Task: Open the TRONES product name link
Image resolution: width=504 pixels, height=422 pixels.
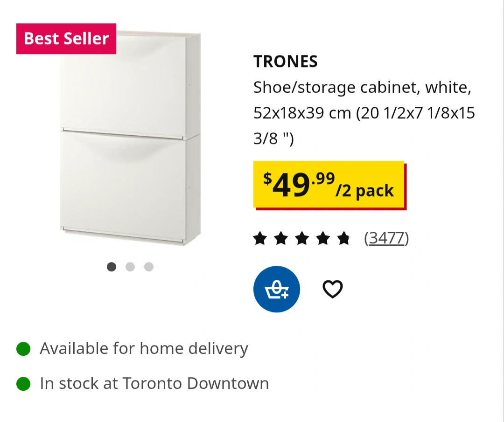Action: tap(286, 62)
